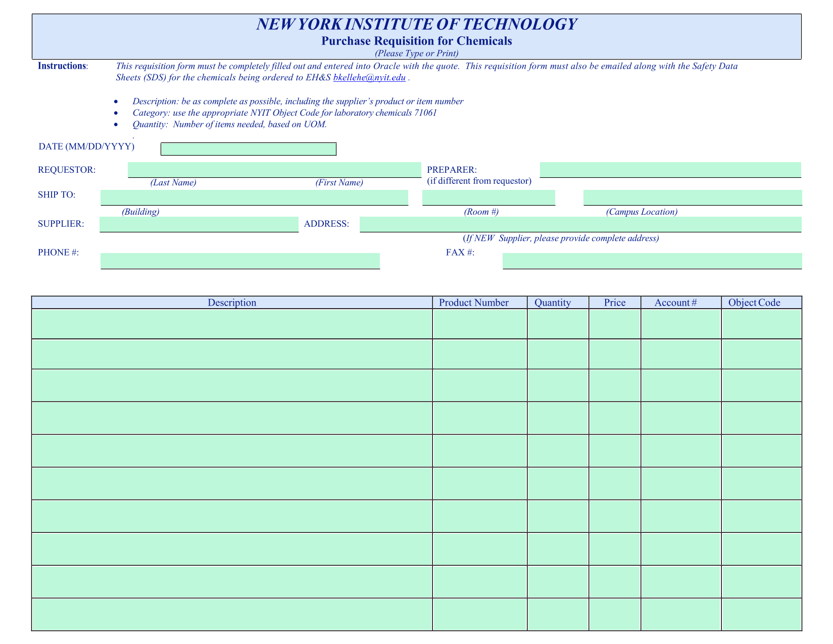833x644 pixels.
Task: Click the fourth row Quantity cell
Action: click(x=558, y=418)
